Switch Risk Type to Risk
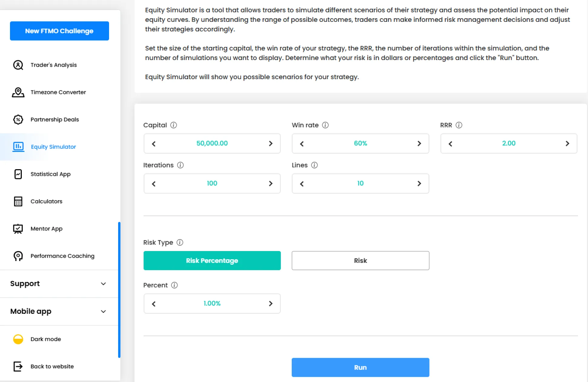588x382 pixels. pyautogui.click(x=360, y=260)
